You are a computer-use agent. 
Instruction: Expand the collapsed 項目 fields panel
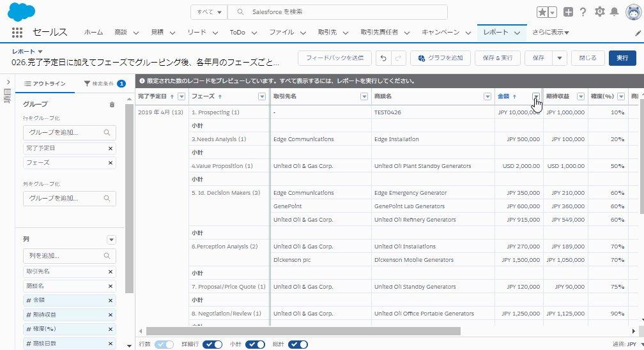click(8, 82)
